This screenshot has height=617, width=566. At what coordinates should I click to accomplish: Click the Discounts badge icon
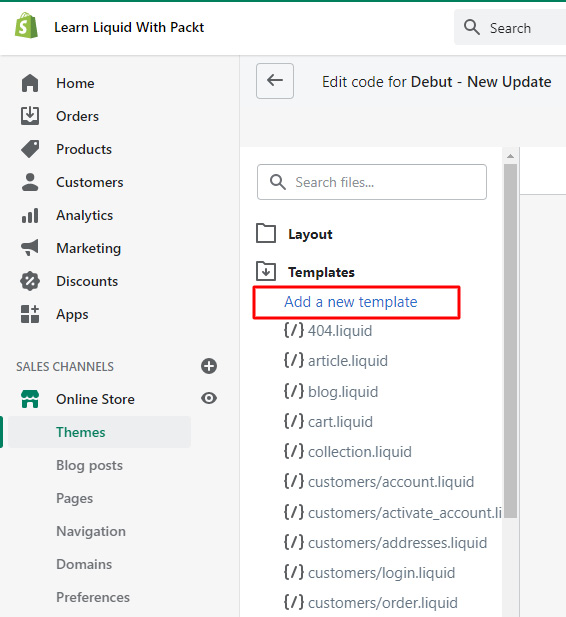tap(30, 281)
